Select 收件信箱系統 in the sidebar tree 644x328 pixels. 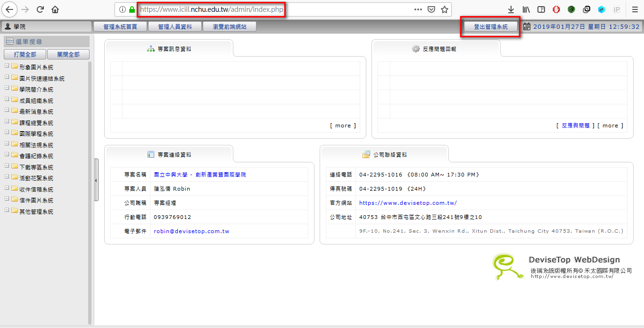pos(36,189)
